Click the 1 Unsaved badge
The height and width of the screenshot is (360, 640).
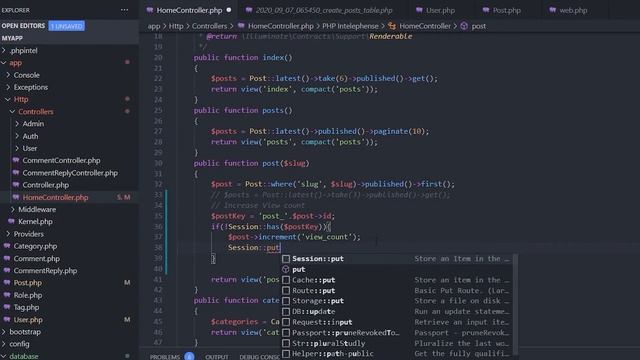67,26
